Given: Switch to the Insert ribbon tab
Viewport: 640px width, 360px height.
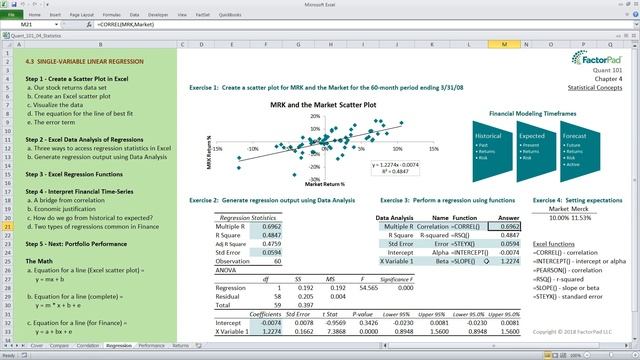Looking at the screenshot, I should pyautogui.click(x=55, y=15).
